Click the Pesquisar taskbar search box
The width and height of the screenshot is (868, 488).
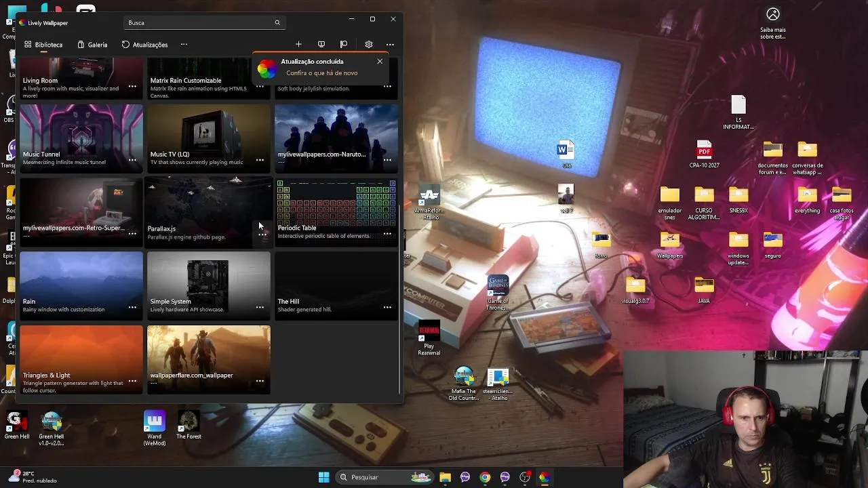(385, 477)
